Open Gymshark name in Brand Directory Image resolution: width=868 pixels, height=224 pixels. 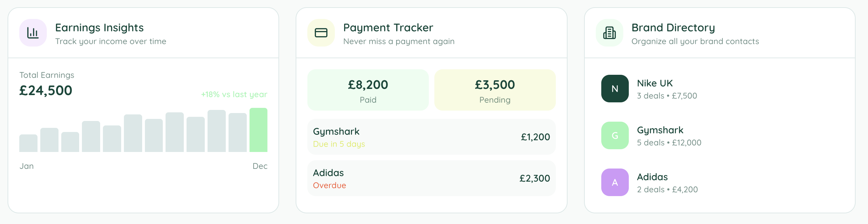pyautogui.click(x=660, y=130)
